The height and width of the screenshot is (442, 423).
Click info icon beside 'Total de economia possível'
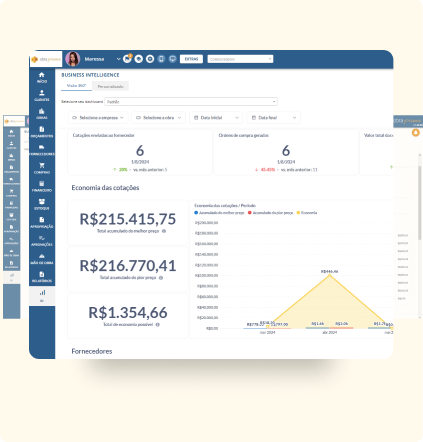click(x=158, y=324)
